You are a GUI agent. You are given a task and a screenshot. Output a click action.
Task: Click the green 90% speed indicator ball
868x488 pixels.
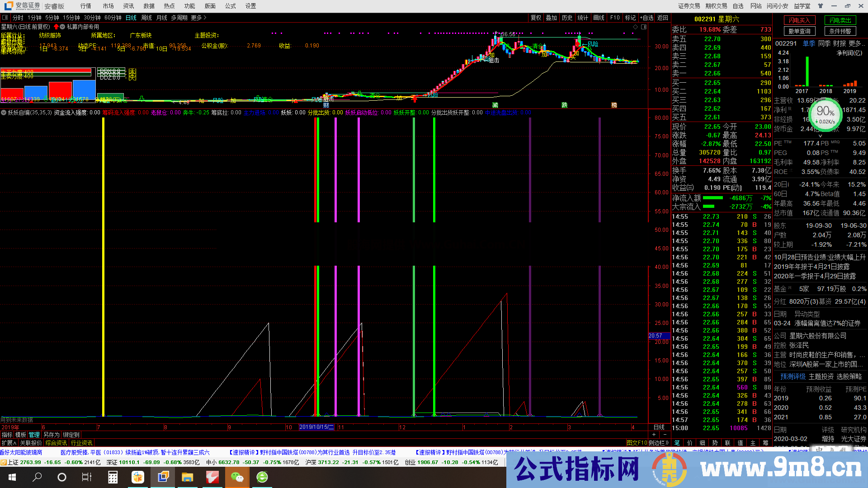tap(826, 113)
